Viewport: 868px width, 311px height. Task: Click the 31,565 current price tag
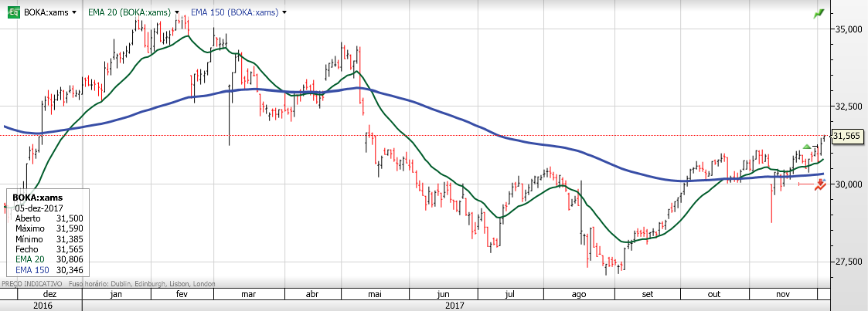pos(848,136)
